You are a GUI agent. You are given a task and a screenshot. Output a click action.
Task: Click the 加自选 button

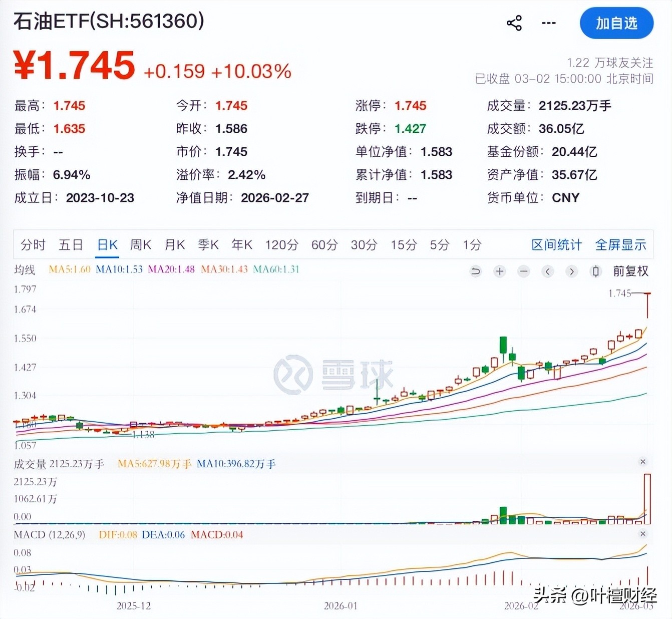[x=616, y=23]
